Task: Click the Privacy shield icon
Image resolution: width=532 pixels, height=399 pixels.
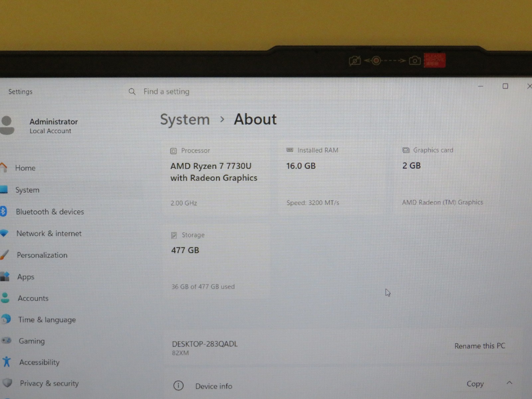Action: tap(7, 383)
